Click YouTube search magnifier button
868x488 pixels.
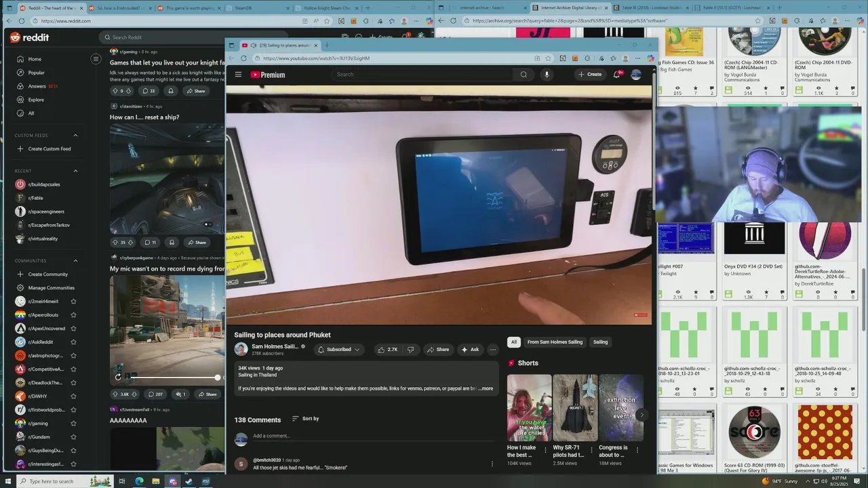[524, 75]
